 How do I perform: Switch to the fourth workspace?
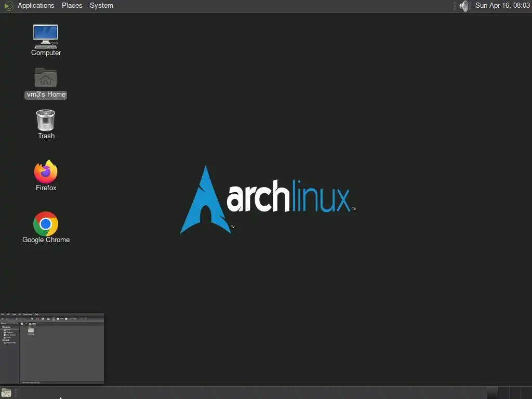[526, 393]
